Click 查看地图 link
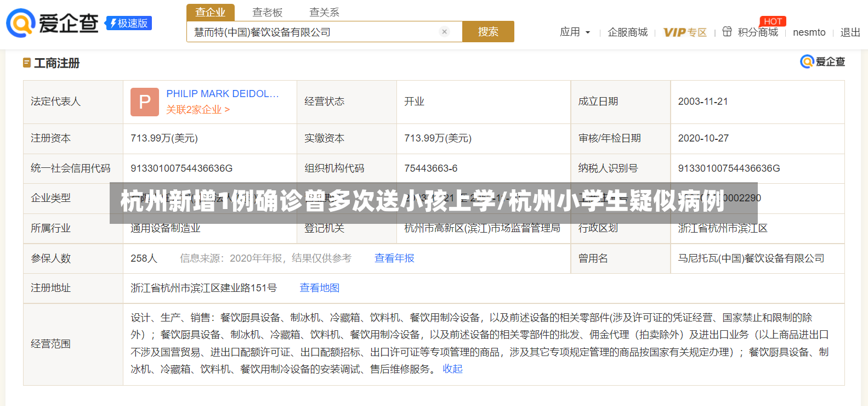The height and width of the screenshot is (406, 868). point(320,288)
